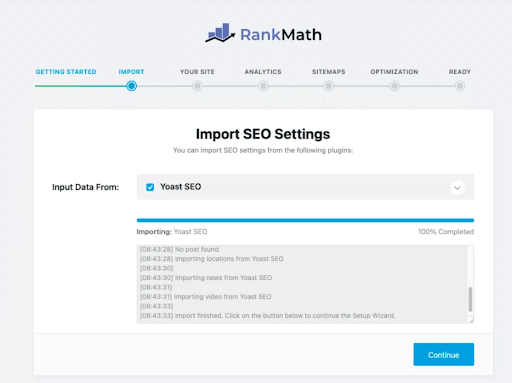Image resolution: width=512 pixels, height=383 pixels.
Task: Click the 'No post found.' log line
Action: click(180, 249)
